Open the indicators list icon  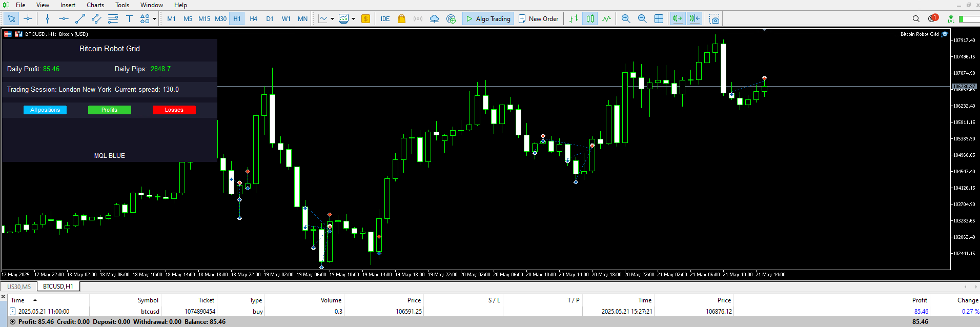(323, 19)
